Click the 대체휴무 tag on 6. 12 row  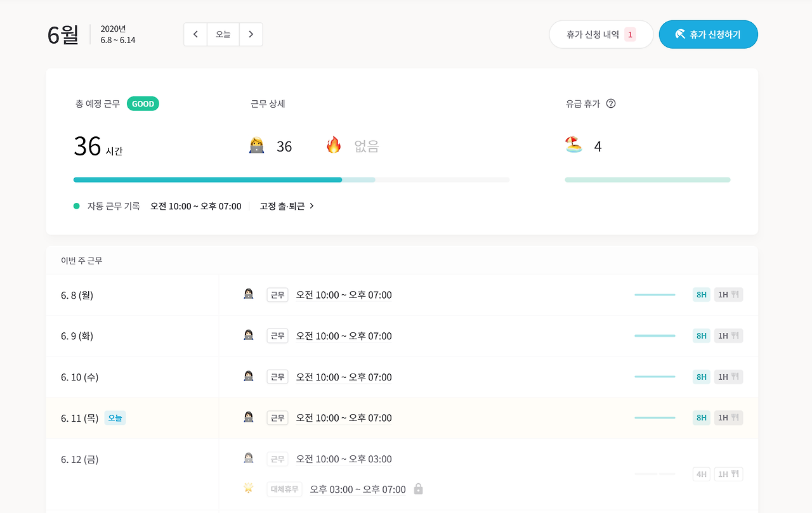click(x=285, y=490)
